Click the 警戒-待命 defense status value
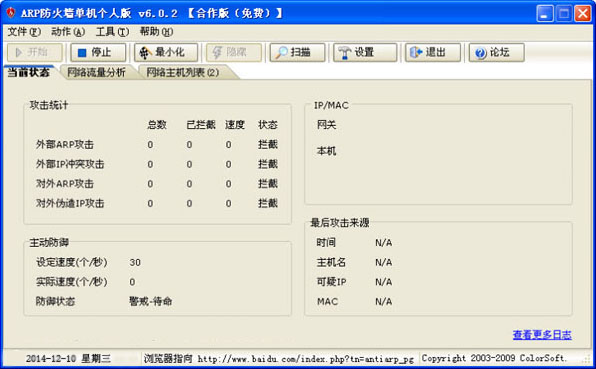 click(x=151, y=301)
